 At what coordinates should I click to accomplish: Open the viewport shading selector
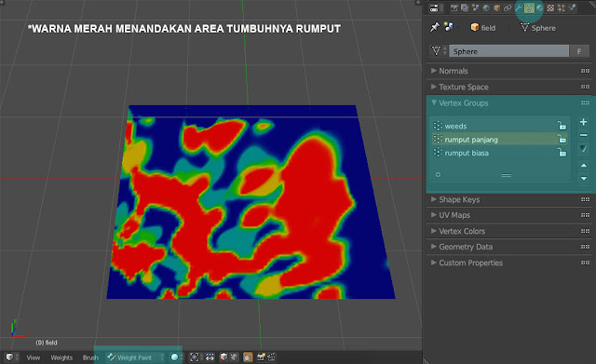point(176,357)
